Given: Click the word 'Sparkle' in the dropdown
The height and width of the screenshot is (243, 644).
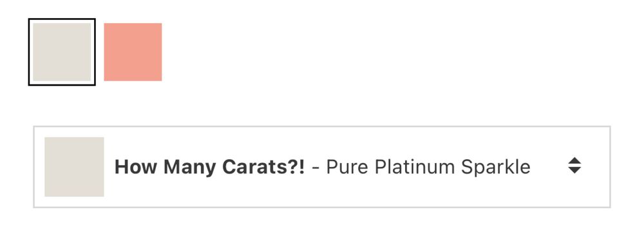Looking at the screenshot, I should (x=495, y=168).
